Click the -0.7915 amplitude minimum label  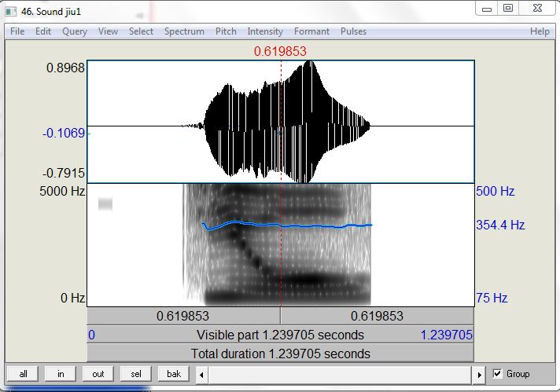64,174
